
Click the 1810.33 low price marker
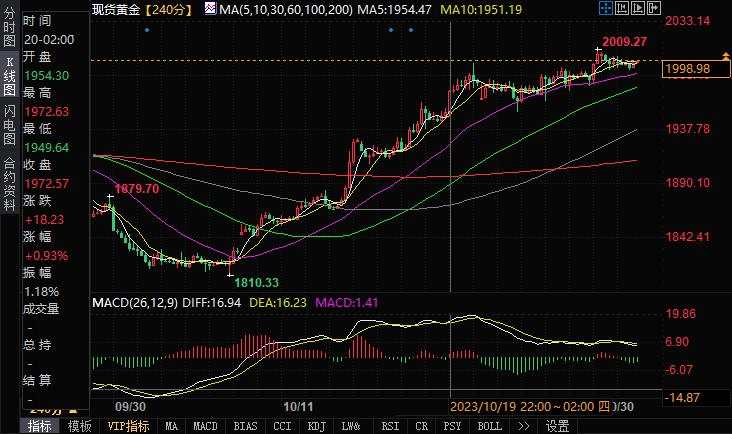point(256,282)
